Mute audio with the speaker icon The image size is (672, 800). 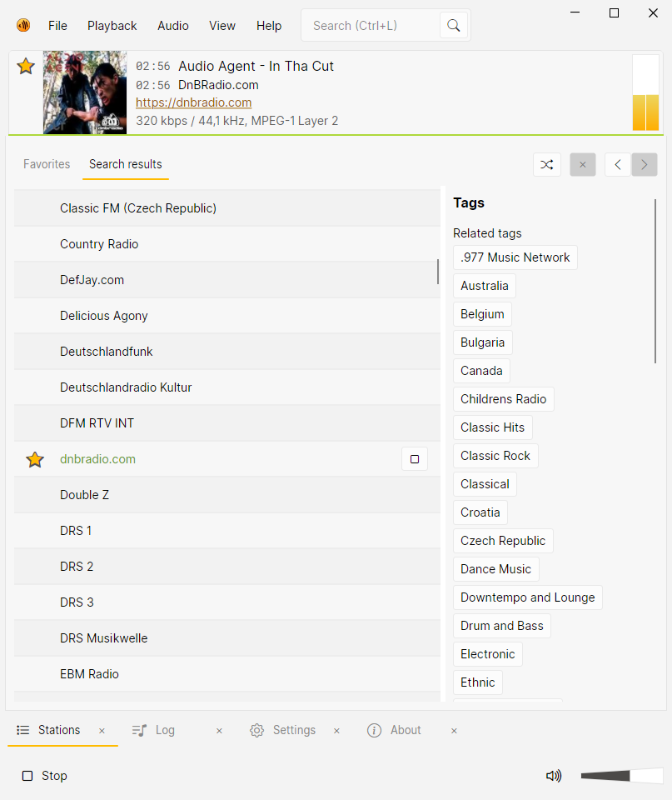pos(554,776)
